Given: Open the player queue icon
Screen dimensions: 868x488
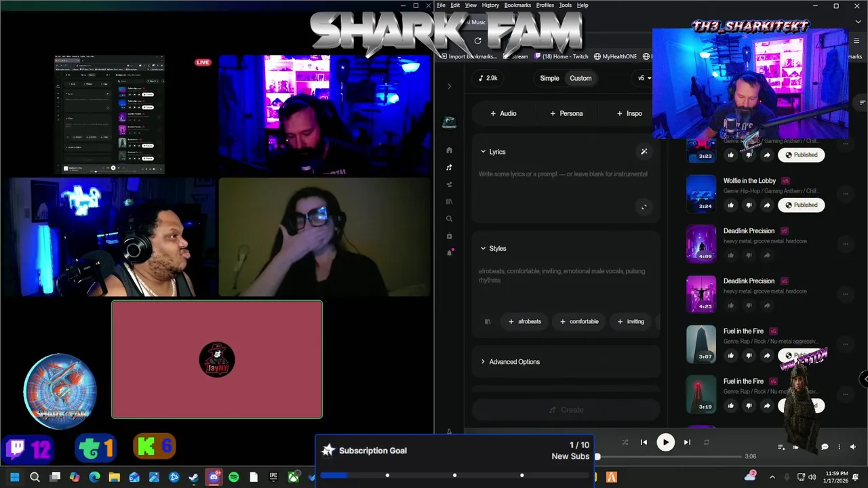Looking at the screenshot, I should pos(781,447).
